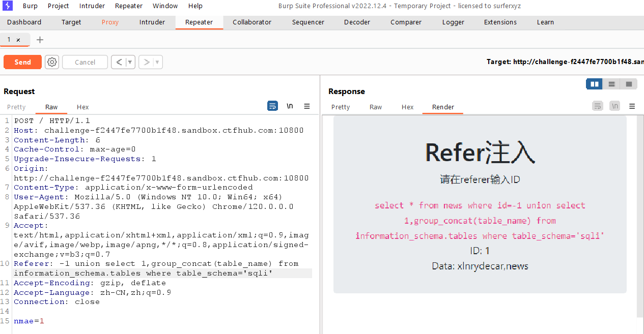Click the Accept-Language header line
This screenshot has height=334, width=644.
coord(92,292)
